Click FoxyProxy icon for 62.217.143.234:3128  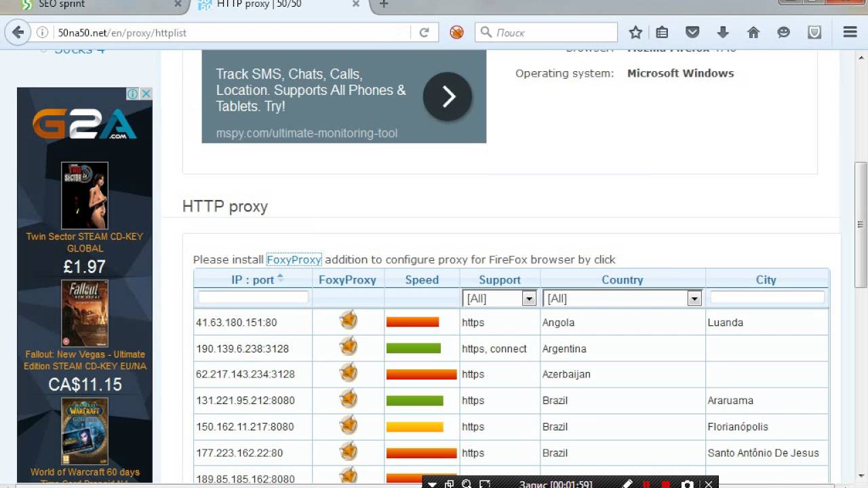[x=349, y=372]
